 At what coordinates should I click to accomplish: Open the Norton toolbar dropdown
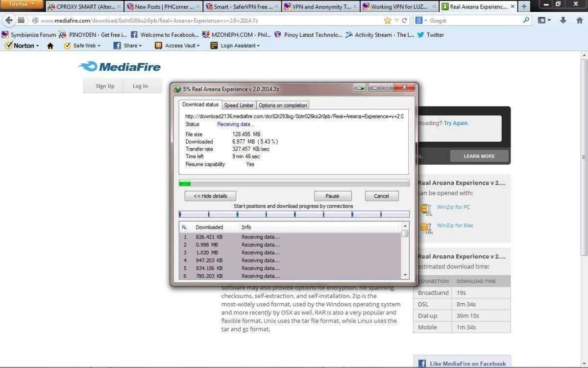pos(22,46)
